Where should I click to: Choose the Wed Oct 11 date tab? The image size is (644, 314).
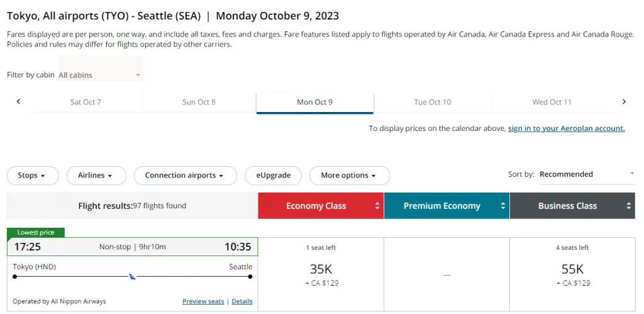tap(552, 102)
